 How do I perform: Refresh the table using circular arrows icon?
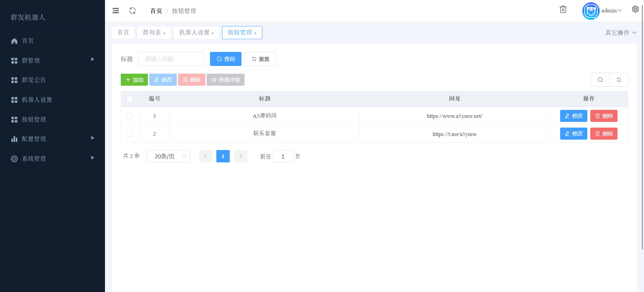pyautogui.click(x=619, y=80)
